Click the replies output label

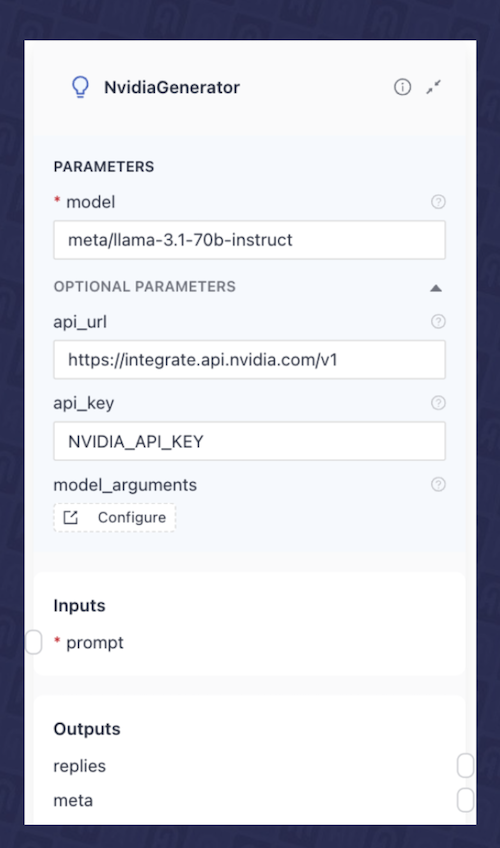79,766
